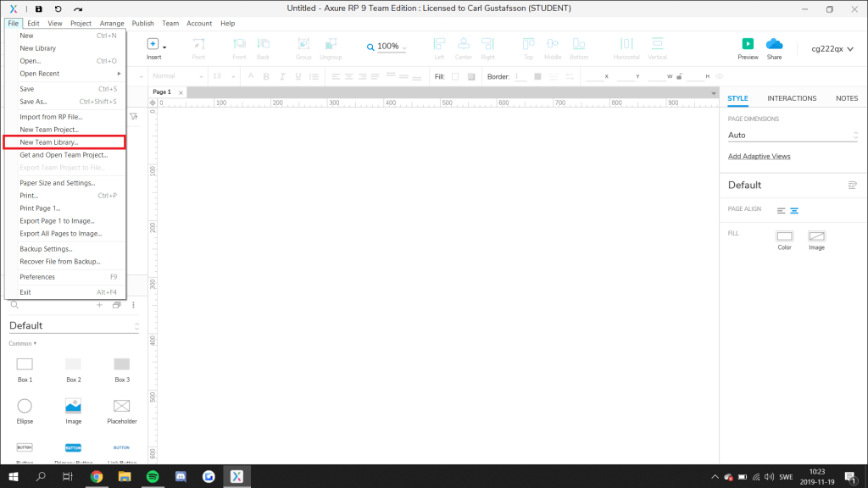868x488 pixels.
Task: Click the Undo arrow in title bar
Action: [x=58, y=8]
